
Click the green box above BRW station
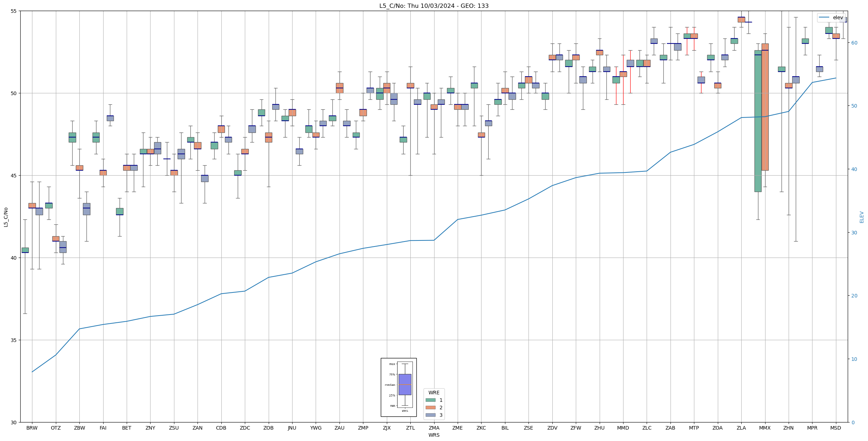tap(25, 250)
